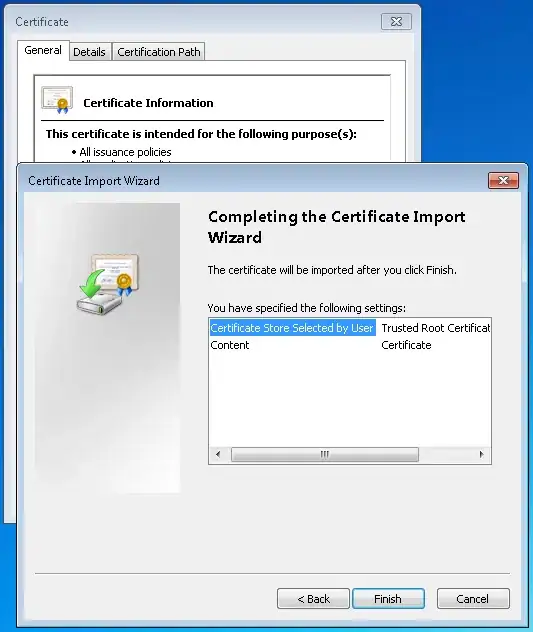Click the Finish button
The image size is (533, 632).
tap(388, 599)
